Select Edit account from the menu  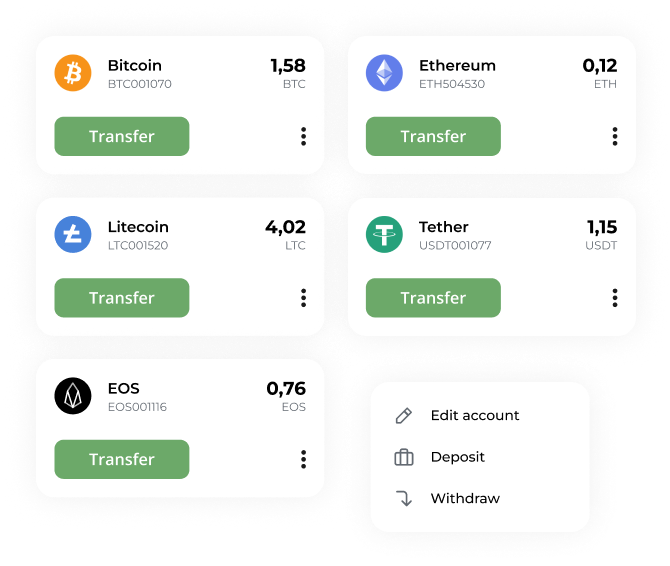click(475, 415)
